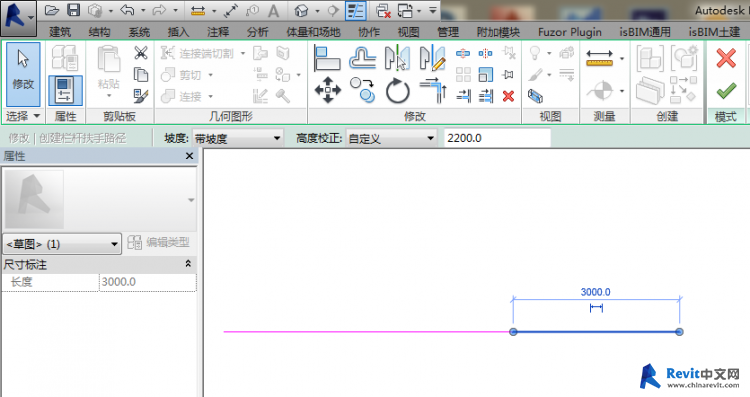Click the Match Type Properties paintbrush icon
The height and width of the screenshot is (397, 750).
click(141, 96)
